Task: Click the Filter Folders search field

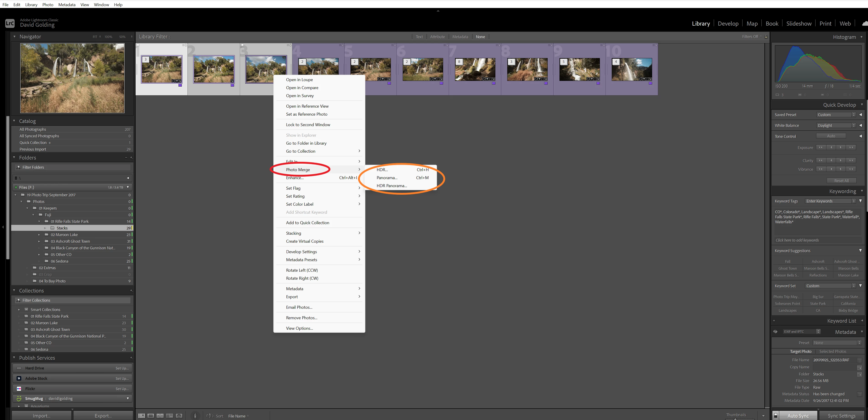Action: tap(72, 167)
